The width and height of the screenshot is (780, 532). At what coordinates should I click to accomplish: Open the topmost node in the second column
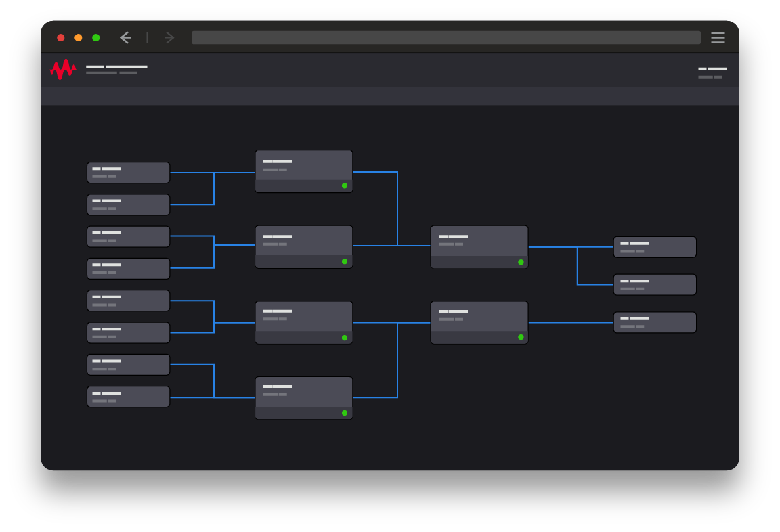303,166
